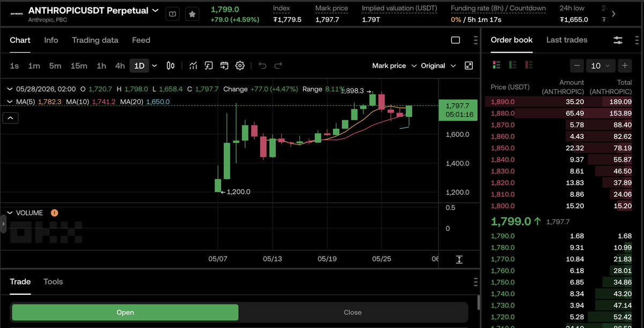The image size is (644, 328).
Task: Open the Tools tab
Action: [53, 282]
